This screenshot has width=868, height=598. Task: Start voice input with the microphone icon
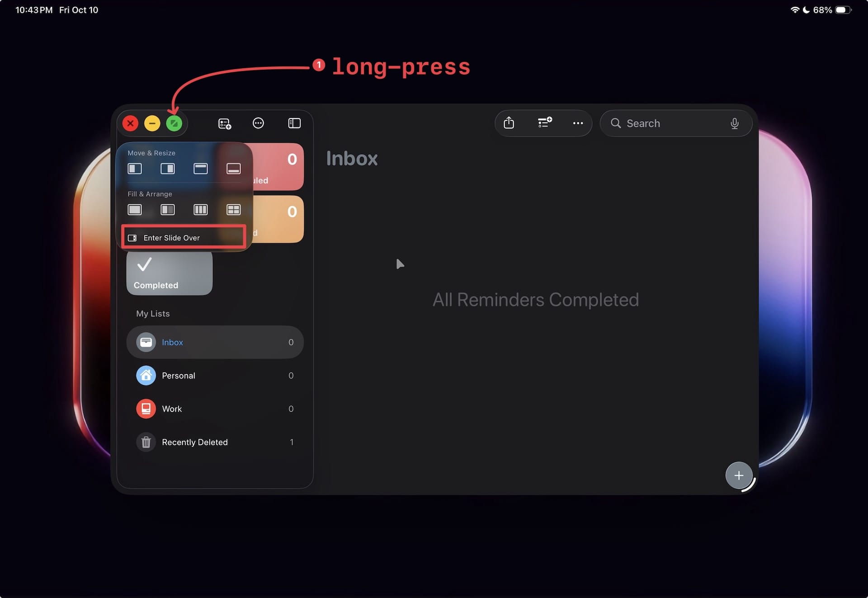pyautogui.click(x=734, y=123)
